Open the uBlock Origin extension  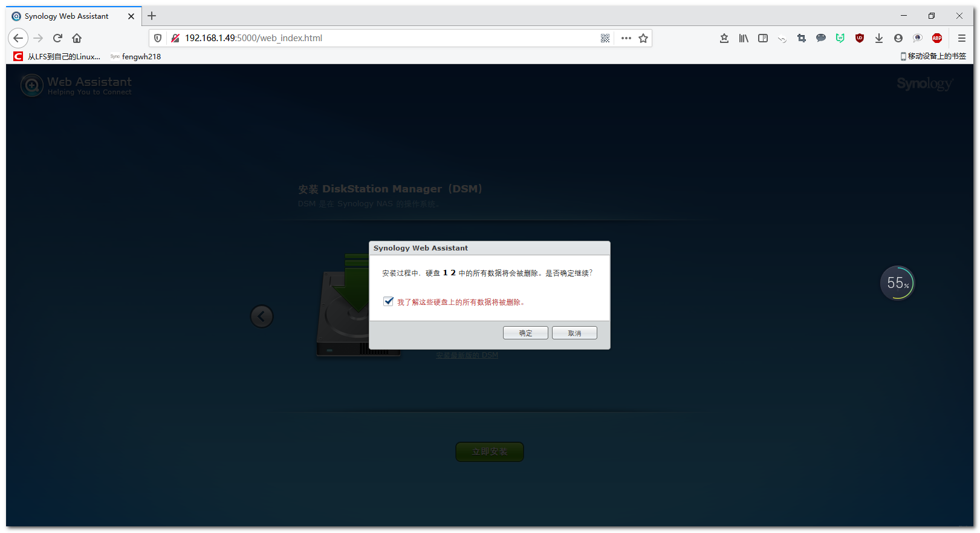tap(860, 38)
